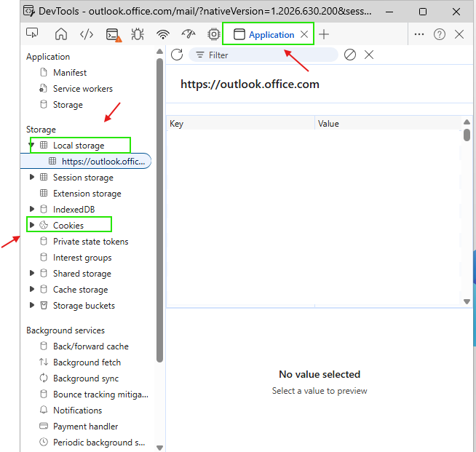Click the Value column header
The width and height of the screenshot is (476, 452).
[x=388, y=124]
